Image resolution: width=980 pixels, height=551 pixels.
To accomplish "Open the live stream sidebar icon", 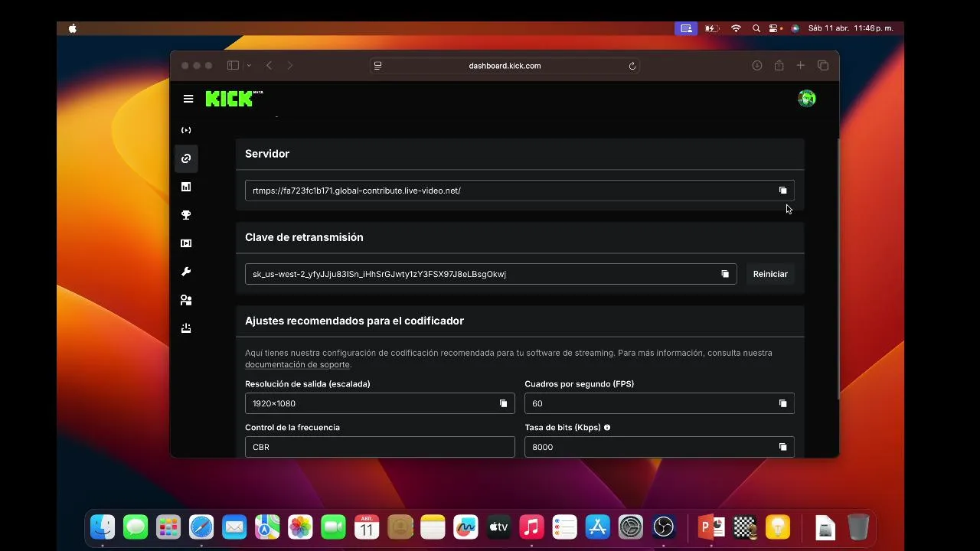I will coord(186,130).
